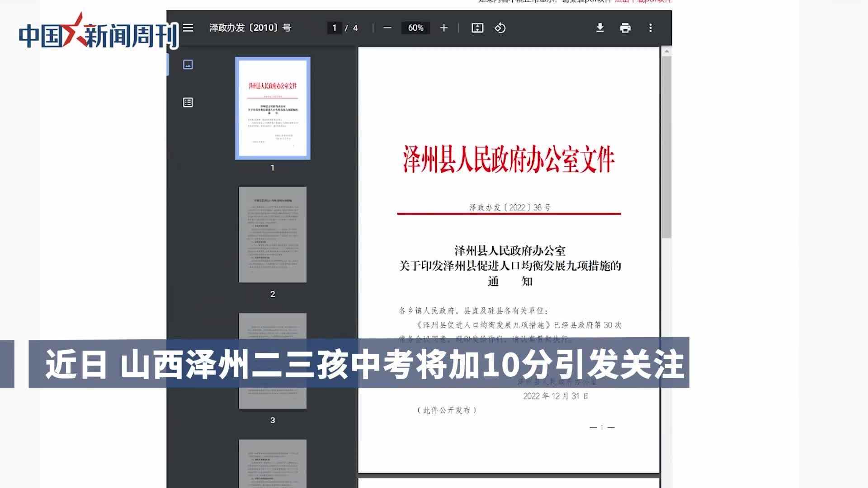This screenshot has height=488, width=868.
Task: Click the document title in toolbar
Action: pos(250,28)
